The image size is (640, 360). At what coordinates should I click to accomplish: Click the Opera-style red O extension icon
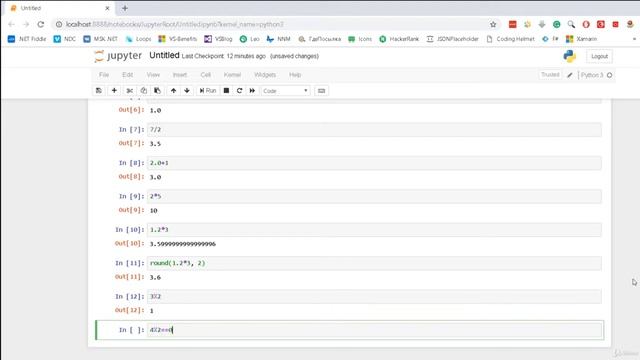click(586, 24)
